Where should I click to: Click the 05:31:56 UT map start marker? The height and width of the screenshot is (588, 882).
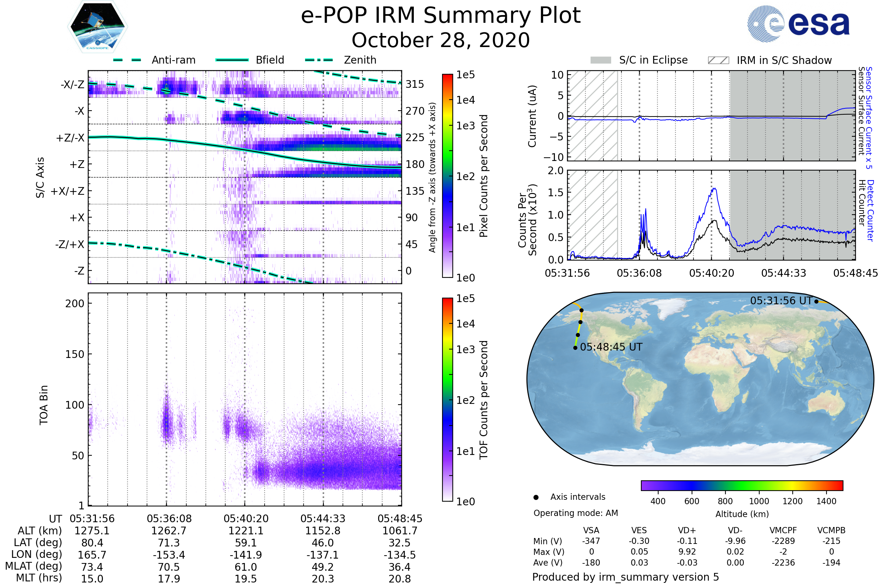coord(816,301)
